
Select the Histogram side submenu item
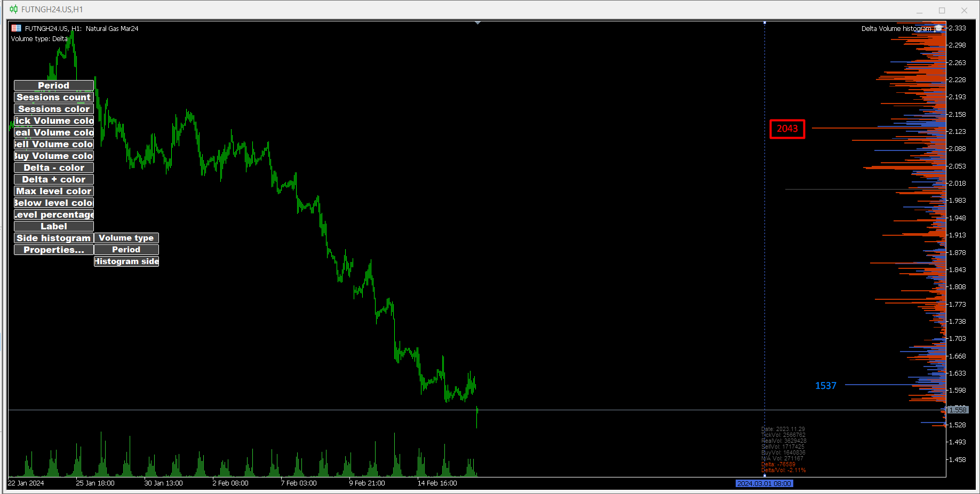pyautogui.click(x=126, y=261)
